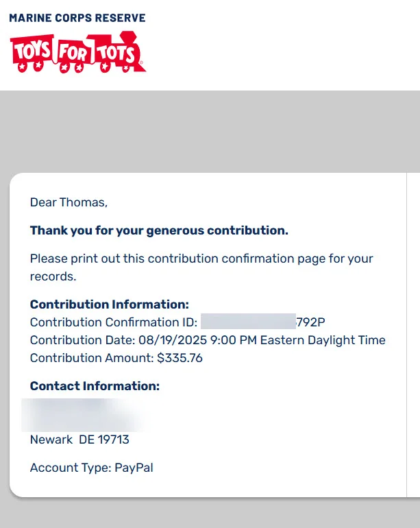Click the "Contribution Confirmation ID:" label
Viewport: 420px width, 528px height.
click(x=114, y=322)
